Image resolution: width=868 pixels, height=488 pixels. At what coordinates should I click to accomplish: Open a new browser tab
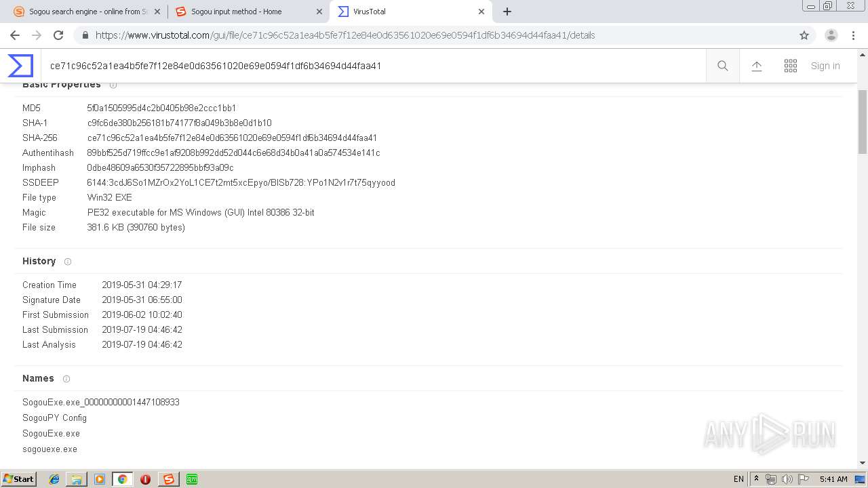click(507, 12)
